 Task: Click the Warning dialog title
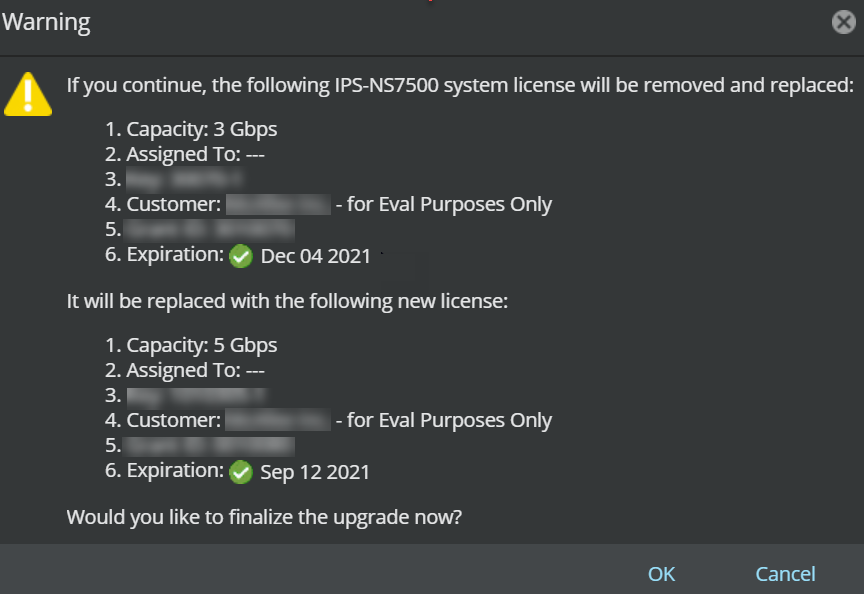[46, 23]
